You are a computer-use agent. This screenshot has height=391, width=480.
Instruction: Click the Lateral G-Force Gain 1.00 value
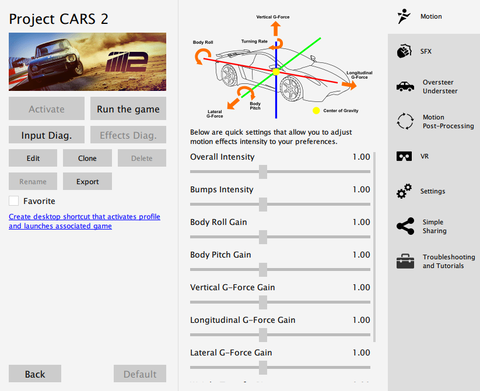[361, 353]
